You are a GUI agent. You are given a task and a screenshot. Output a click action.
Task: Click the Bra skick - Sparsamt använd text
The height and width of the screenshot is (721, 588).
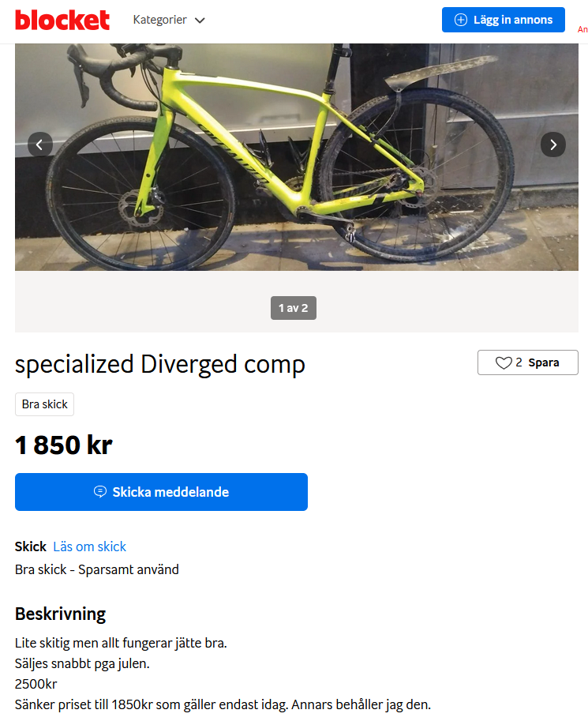pyautogui.click(x=97, y=569)
